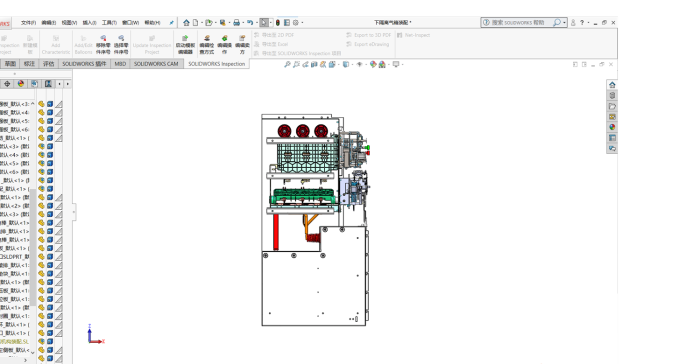Toggle the transparency triangle of the first tree row
679x364 pixels.
coord(59,104)
